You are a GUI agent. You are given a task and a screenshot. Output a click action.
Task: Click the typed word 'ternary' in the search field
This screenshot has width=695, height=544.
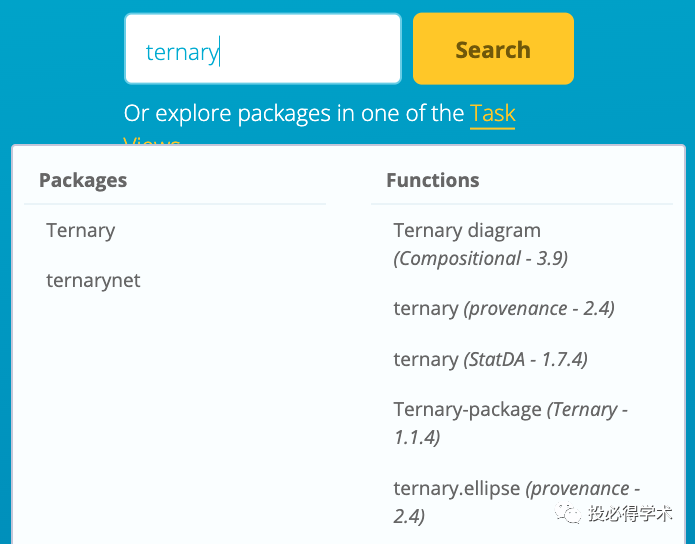(181, 52)
